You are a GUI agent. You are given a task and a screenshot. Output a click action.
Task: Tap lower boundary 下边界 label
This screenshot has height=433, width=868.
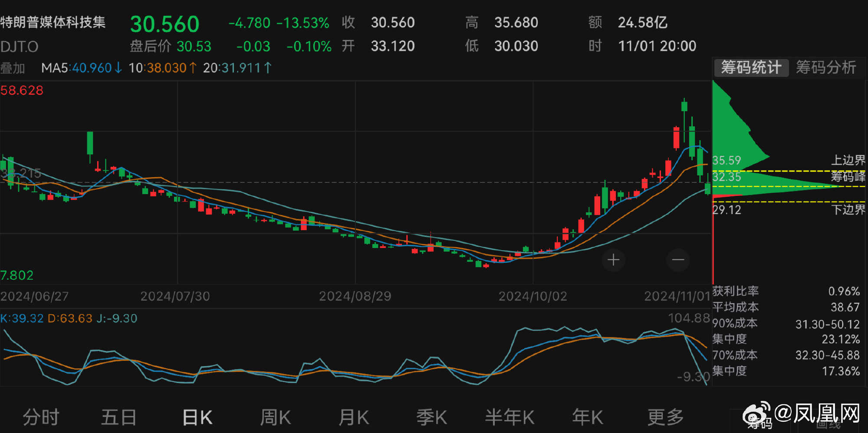click(848, 210)
